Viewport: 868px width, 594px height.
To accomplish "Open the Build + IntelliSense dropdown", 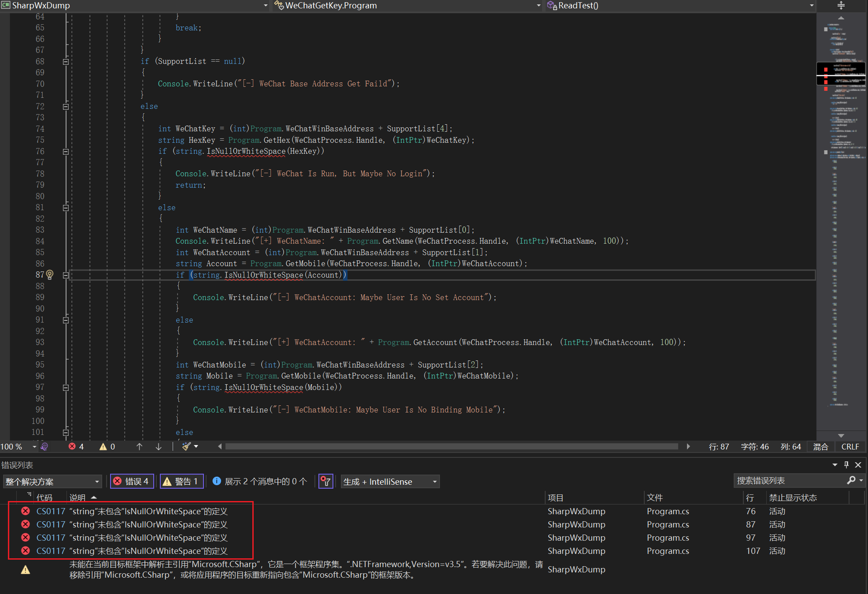I will [390, 481].
